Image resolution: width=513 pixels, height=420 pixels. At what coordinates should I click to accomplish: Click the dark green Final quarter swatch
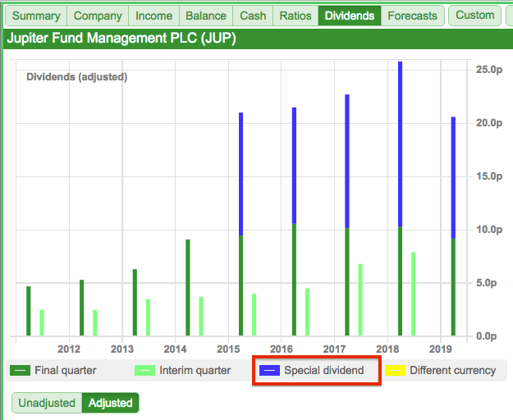point(20,370)
